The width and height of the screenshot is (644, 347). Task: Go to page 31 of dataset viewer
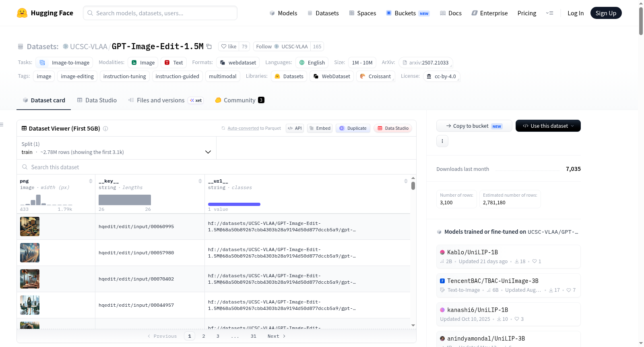[x=254, y=336]
